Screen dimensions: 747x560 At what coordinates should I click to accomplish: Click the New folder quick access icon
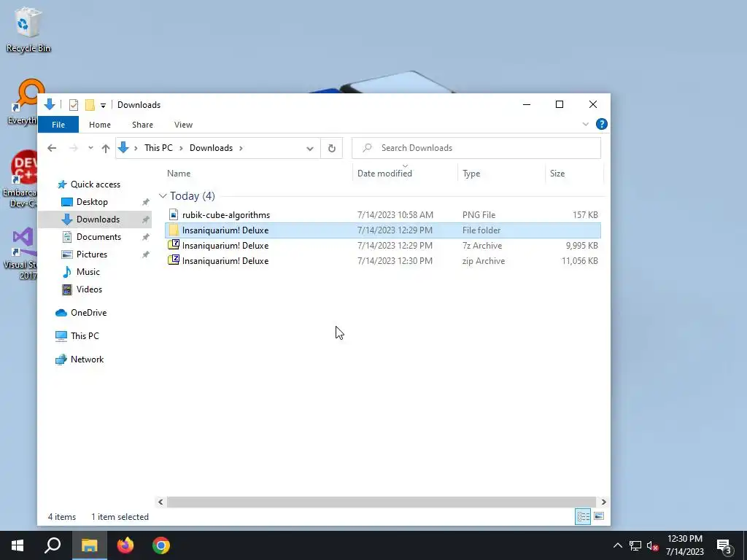tap(90, 105)
